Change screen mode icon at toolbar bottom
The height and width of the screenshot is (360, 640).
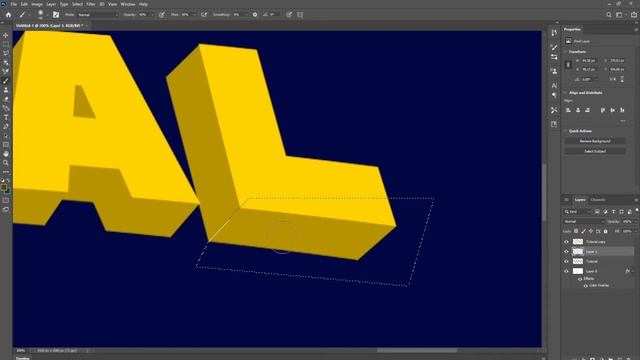[x=6, y=209]
